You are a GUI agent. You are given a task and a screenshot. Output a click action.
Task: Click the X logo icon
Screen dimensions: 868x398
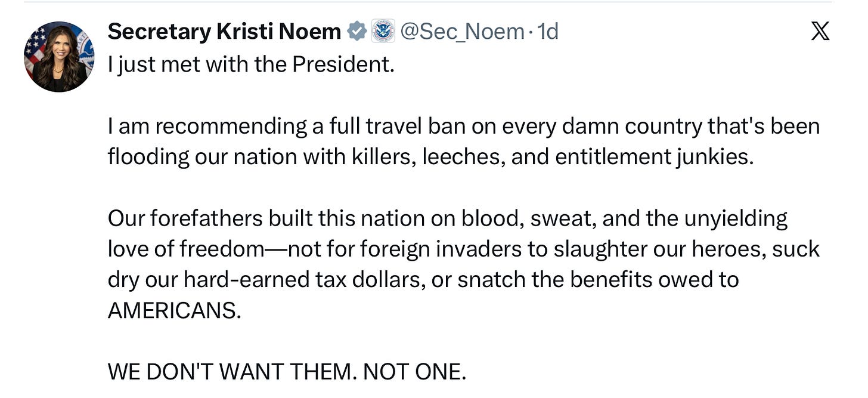(820, 32)
